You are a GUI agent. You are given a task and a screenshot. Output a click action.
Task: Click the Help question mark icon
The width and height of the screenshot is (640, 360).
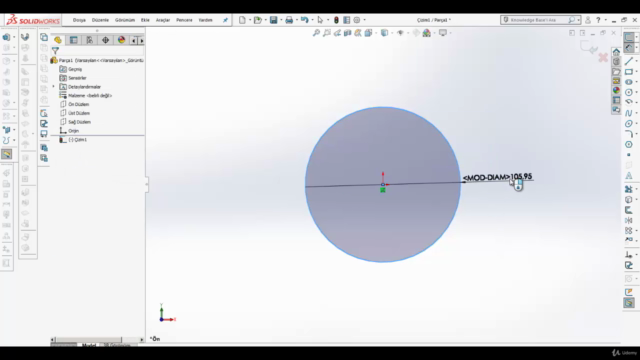[x=598, y=20]
